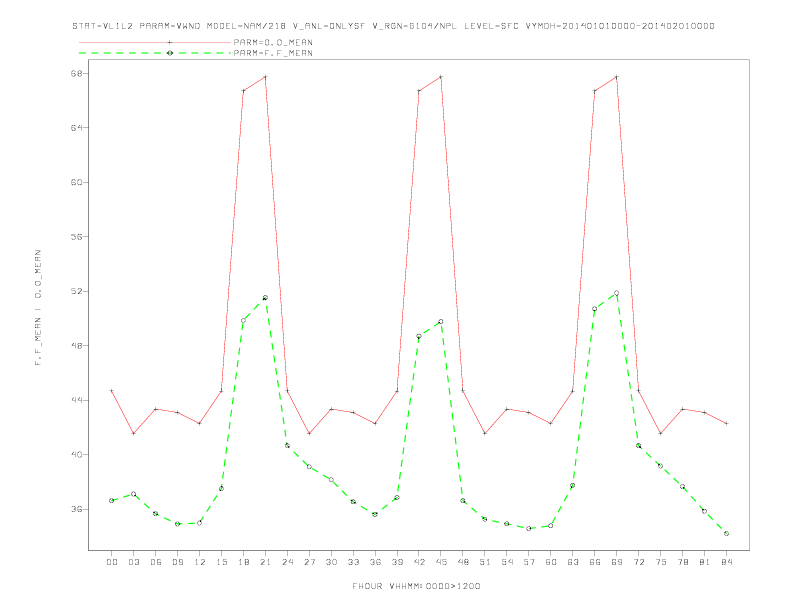Click x-axis tick label 15
Viewport: 792px width, 612px height.
coord(221,562)
